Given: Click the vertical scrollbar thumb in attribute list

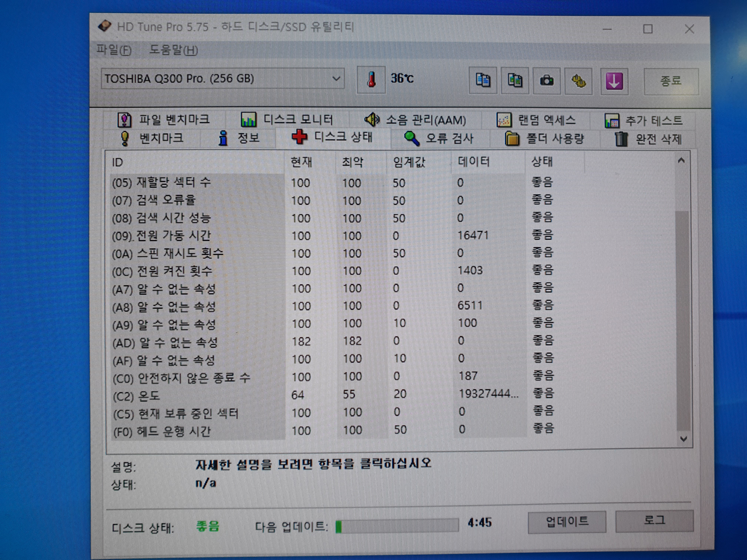Looking at the screenshot, I should tap(683, 321).
